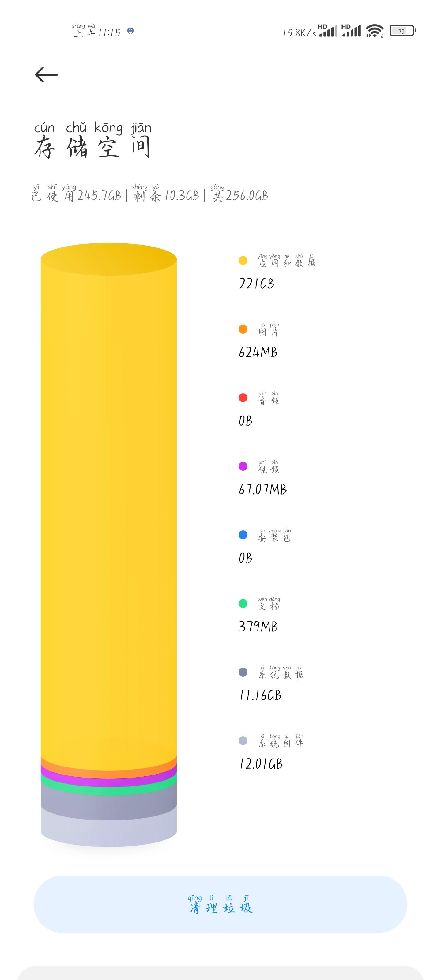Tap the notification icon beside the clock

pos(130,30)
